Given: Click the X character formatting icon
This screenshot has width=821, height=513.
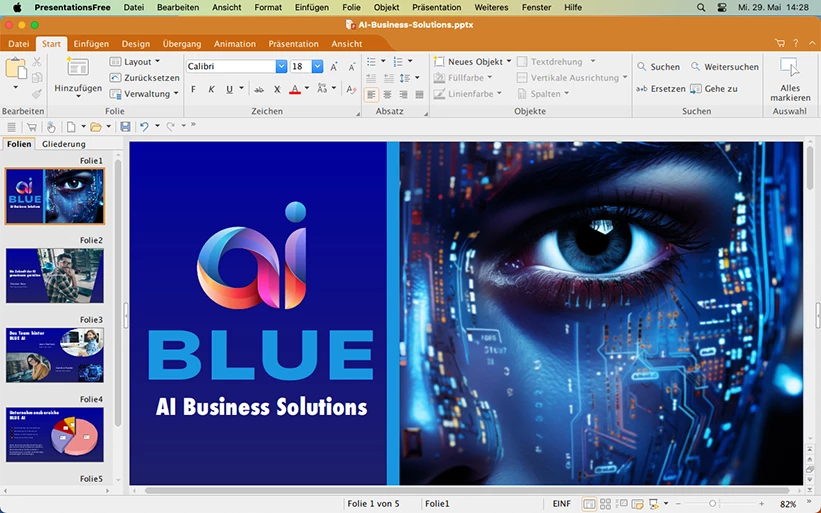Looking at the screenshot, I should (x=277, y=90).
